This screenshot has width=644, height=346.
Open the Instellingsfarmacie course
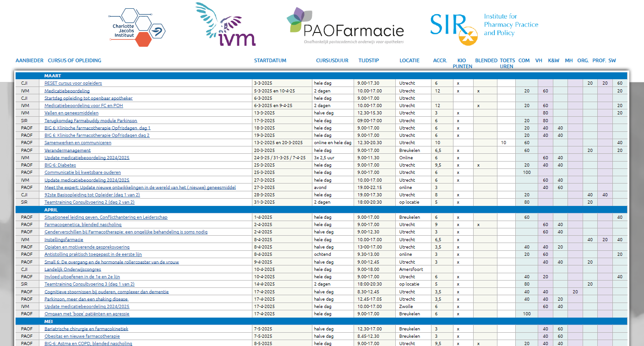coord(64,239)
